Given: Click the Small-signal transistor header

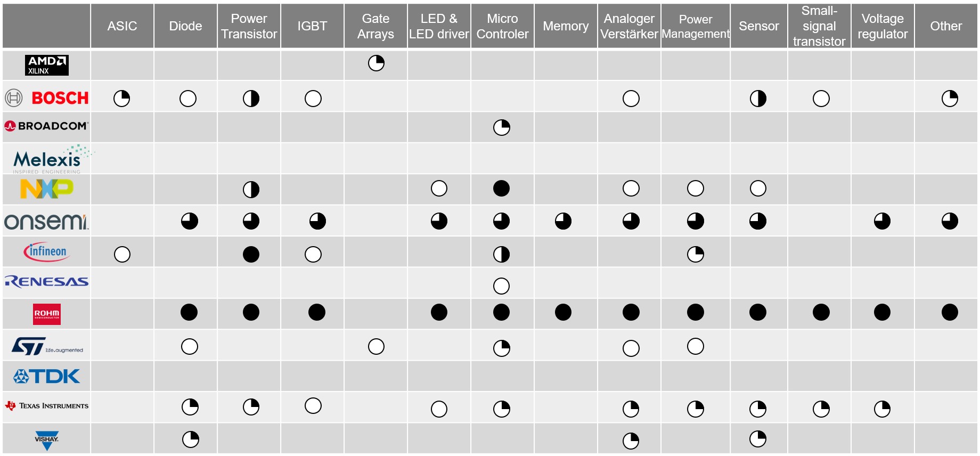Looking at the screenshot, I should point(819,26).
